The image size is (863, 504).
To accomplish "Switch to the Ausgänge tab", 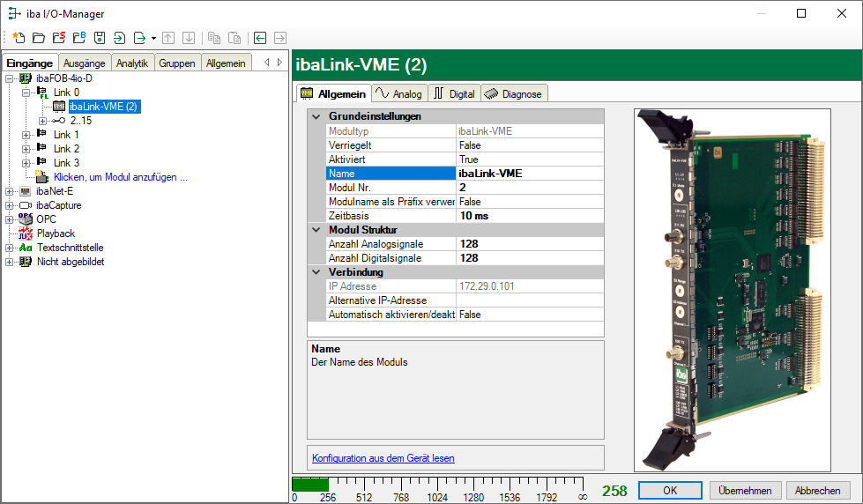I will click(x=85, y=63).
